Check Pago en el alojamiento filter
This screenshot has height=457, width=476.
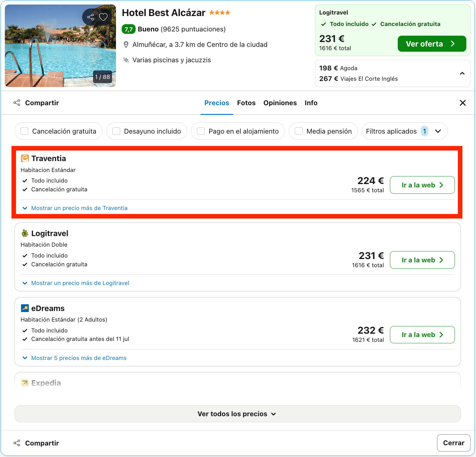pyautogui.click(x=201, y=131)
